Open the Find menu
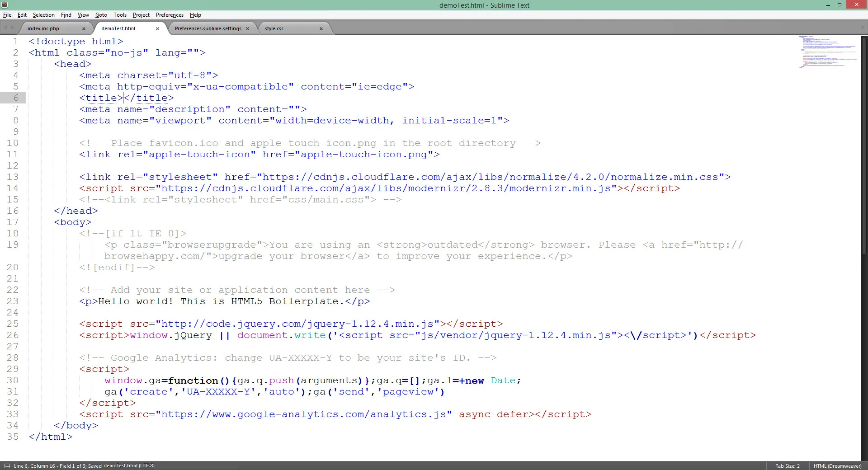The width and height of the screenshot is (868, 470). pos(66,15)
